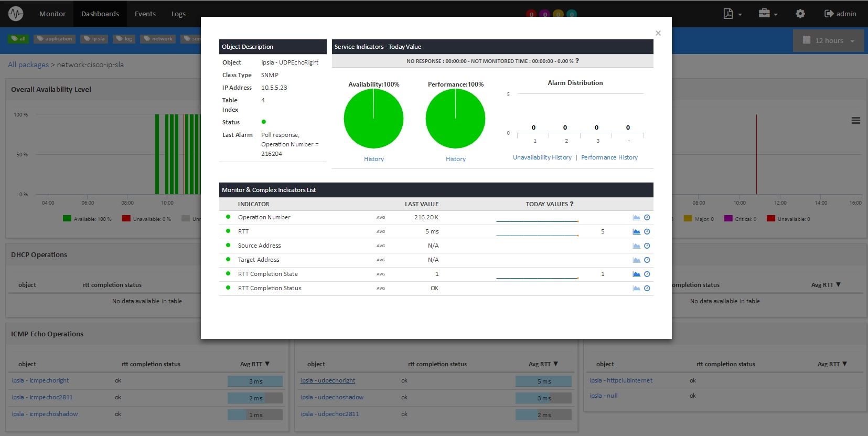Open Performance pie chart History link

click(x=456, y=159)
